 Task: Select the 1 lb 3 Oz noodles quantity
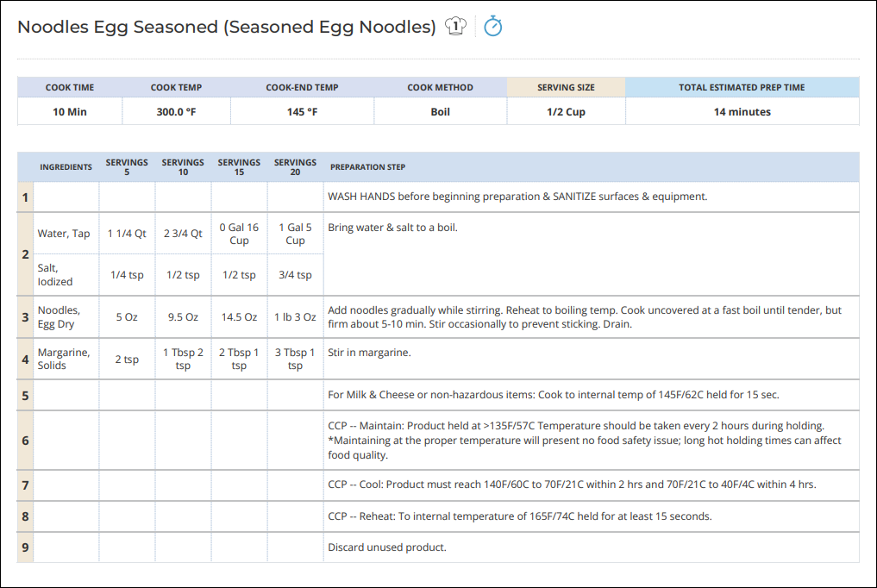coord(295,317)
